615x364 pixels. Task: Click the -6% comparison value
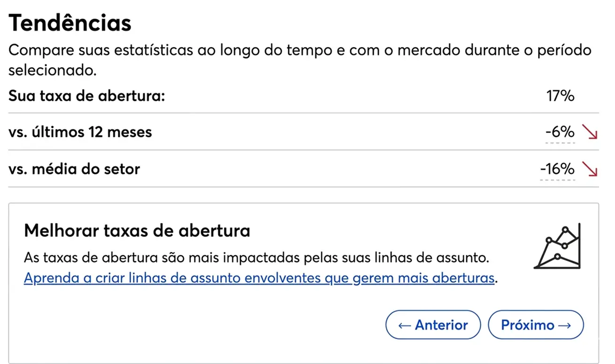pos(559,132)
